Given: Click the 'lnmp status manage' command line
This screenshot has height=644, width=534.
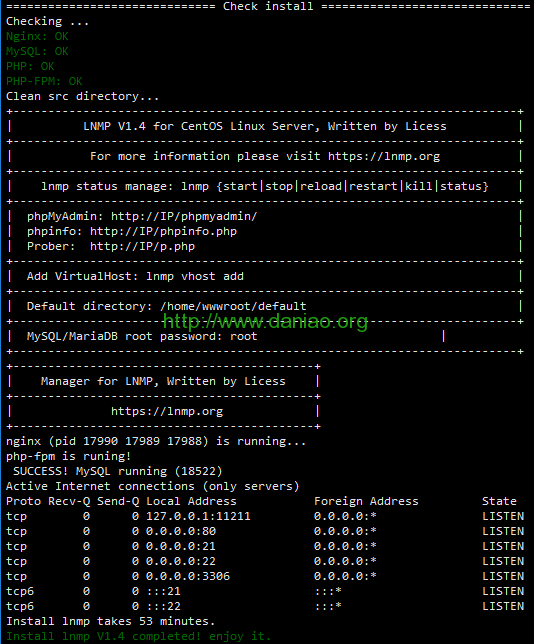Looking at the screenshot, I should coord(265,186).
